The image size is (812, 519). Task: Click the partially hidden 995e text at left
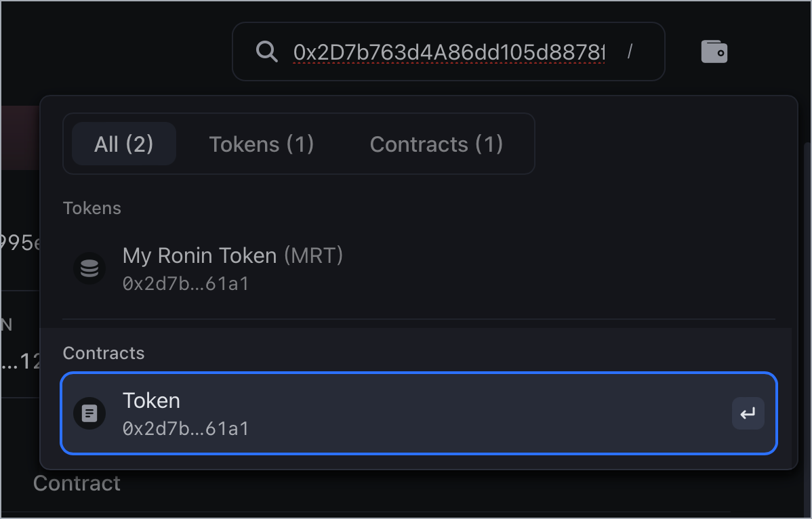[20, 243]
